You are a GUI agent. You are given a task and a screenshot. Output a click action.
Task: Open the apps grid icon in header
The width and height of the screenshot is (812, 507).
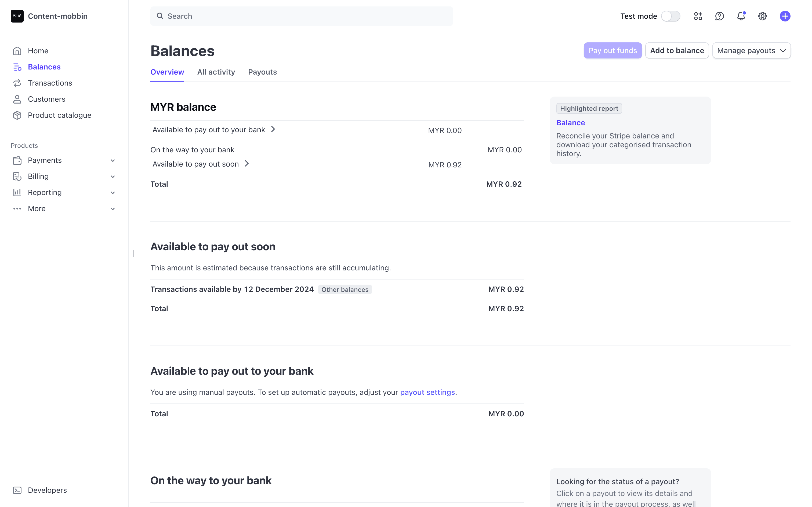[x=698, y=16]
